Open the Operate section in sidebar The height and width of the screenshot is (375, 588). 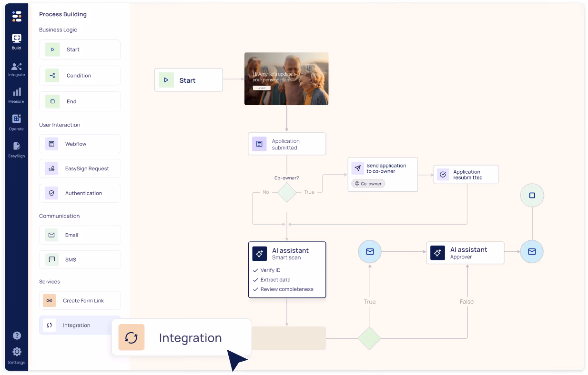16,122
